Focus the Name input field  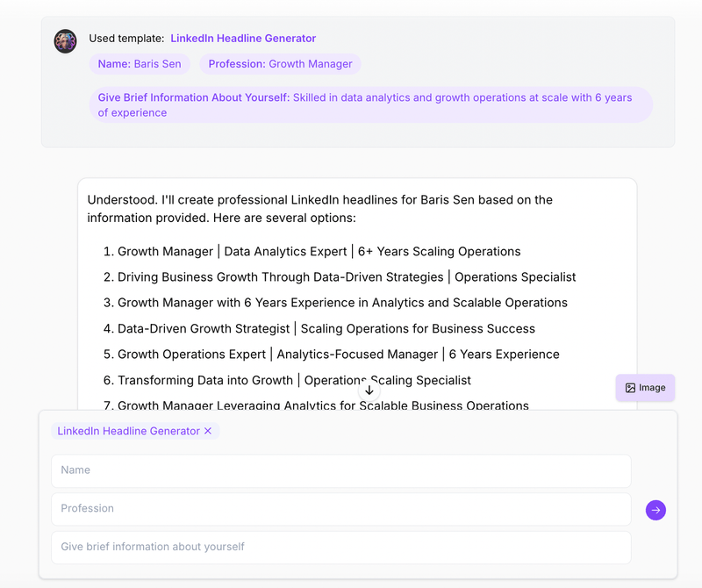[341, 470]
